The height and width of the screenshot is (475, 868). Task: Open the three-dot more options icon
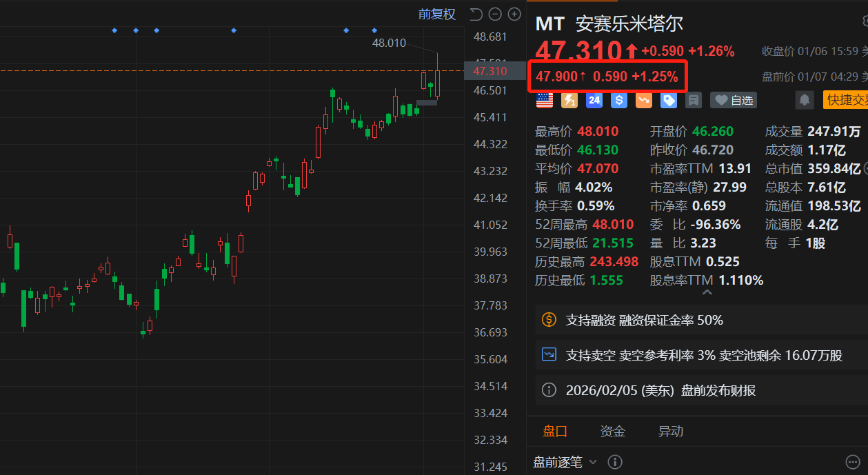(853, 462)
